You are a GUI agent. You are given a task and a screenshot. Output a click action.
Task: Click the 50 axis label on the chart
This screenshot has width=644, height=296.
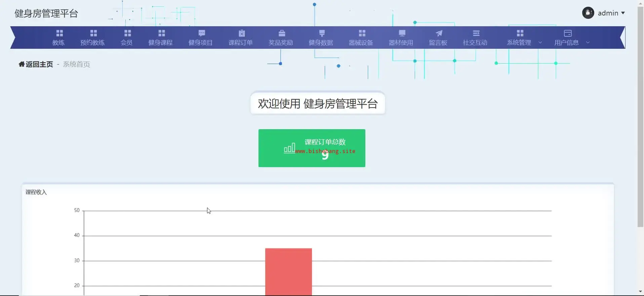pos(77,210)
